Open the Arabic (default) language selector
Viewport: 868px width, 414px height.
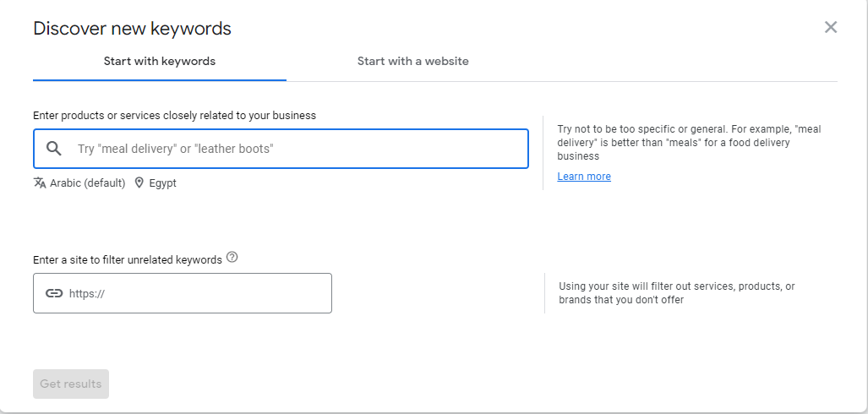point(87,182)
